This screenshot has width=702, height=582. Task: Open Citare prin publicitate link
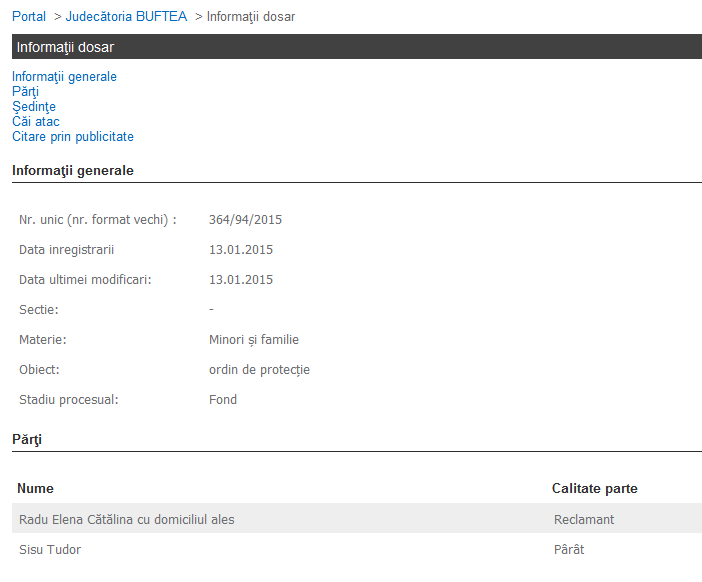tap(73, 137)
